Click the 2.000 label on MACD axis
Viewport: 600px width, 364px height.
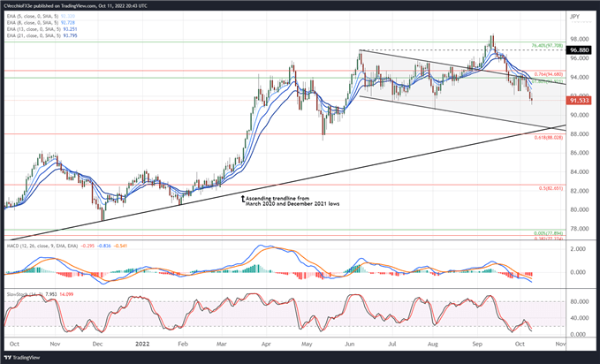(x=578, y=249)
